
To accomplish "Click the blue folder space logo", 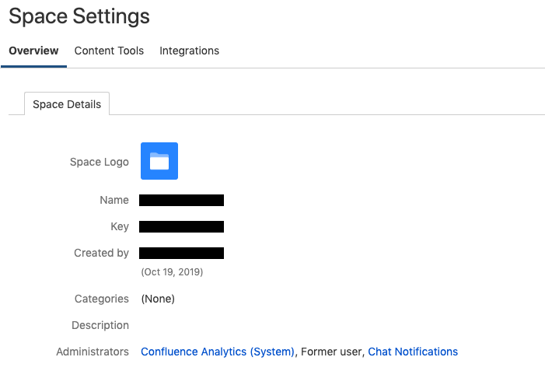I will (x=159, y=161).
